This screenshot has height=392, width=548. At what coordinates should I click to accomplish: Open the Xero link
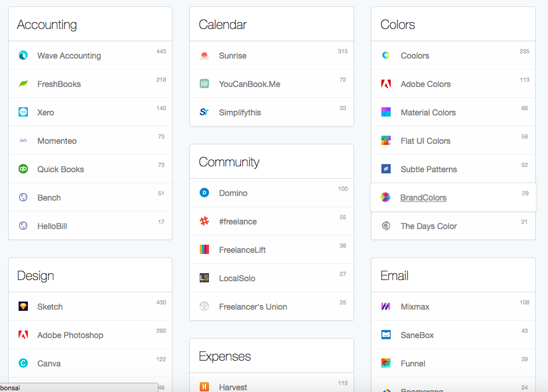click(x=46, y=112)
